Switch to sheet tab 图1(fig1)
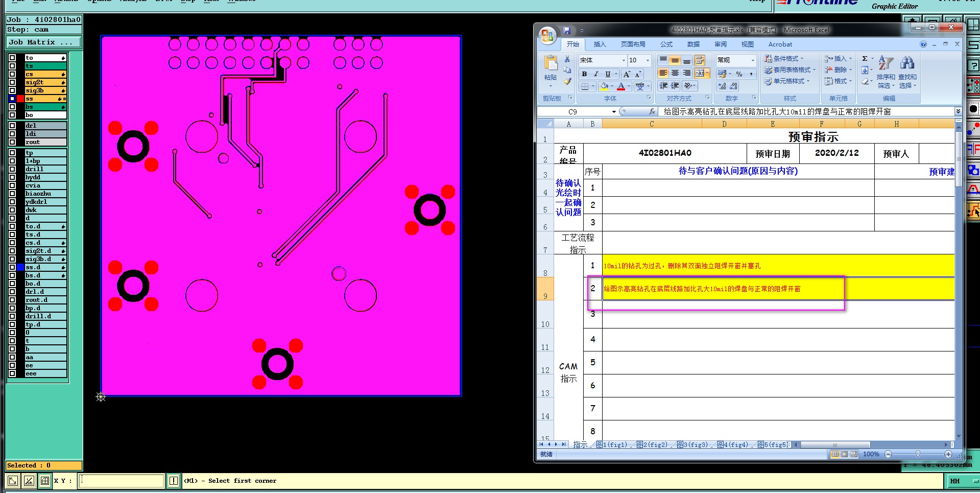Viewport: 980px width, 493px height. (611, 445)
